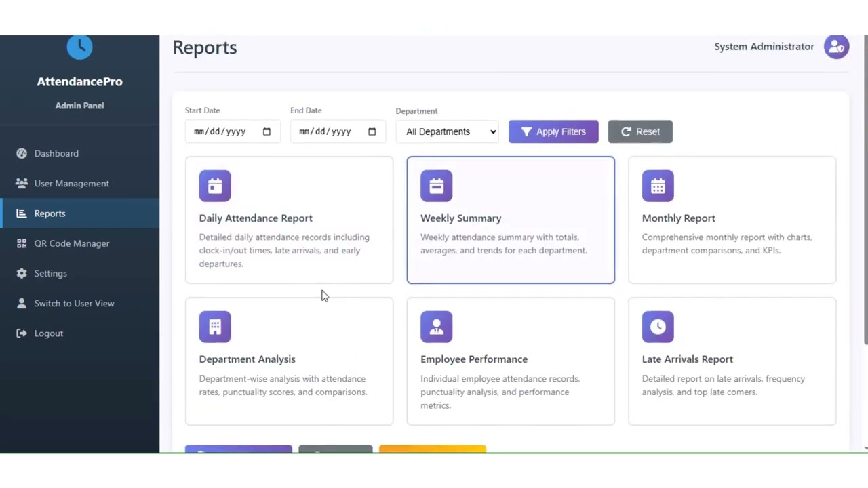Switch to User View
The image size is (868, 488).
(x=74, y=303)
